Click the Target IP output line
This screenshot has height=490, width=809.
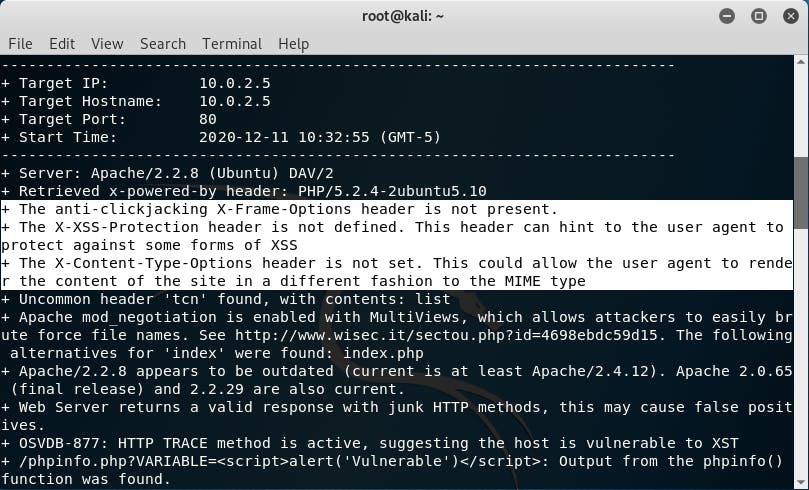pyautogui.click(x=140, y=83)
